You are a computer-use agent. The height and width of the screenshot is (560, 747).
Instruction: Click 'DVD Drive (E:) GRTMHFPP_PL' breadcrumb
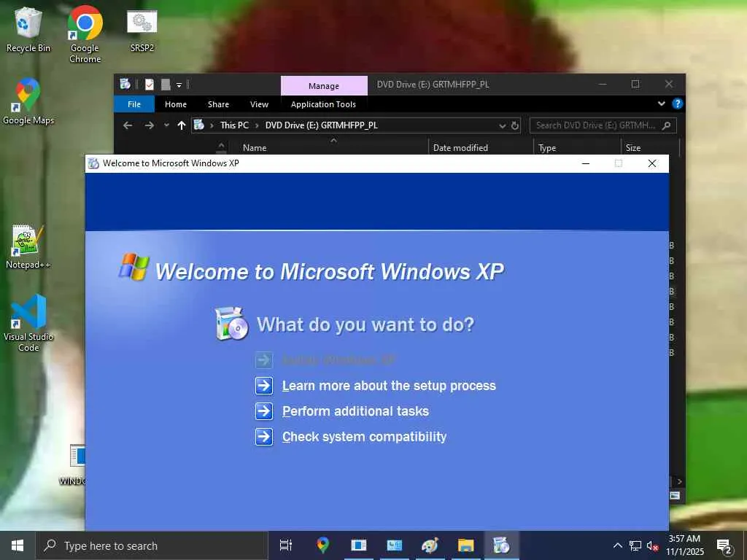[322, 125]
